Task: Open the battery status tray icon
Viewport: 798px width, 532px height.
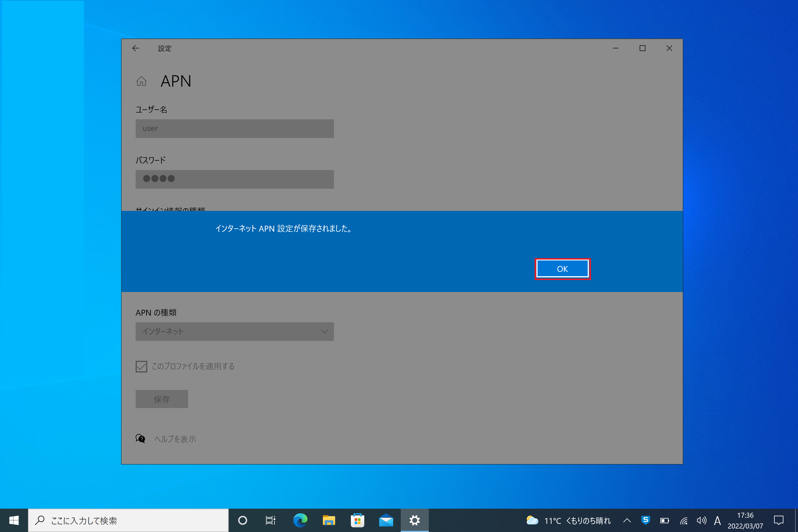Action: pyautogui.click(x=664, y=520)
